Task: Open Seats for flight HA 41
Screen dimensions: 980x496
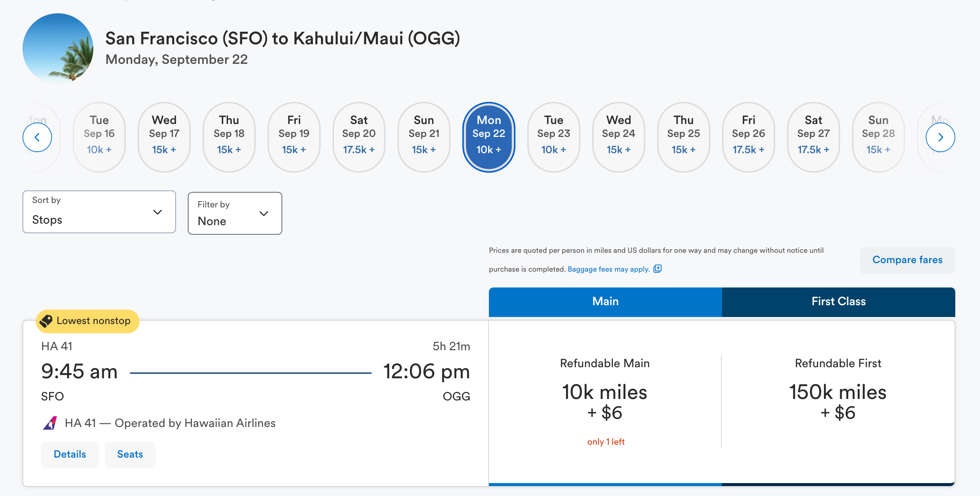Action: tap(130, 454)
